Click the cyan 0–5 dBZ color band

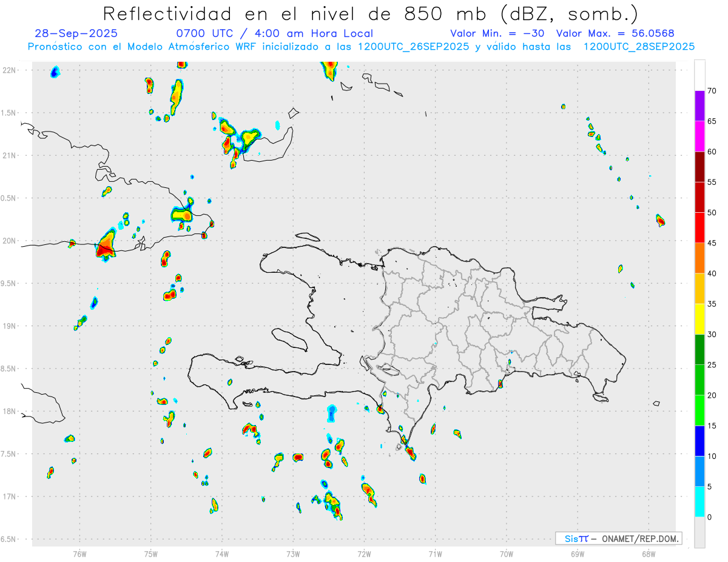[x=699, y=502]
